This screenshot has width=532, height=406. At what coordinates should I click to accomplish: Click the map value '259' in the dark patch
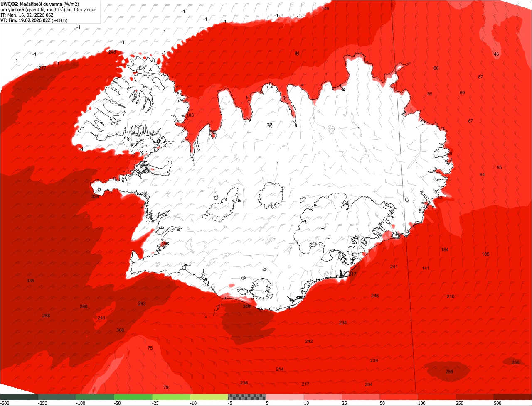449,372
